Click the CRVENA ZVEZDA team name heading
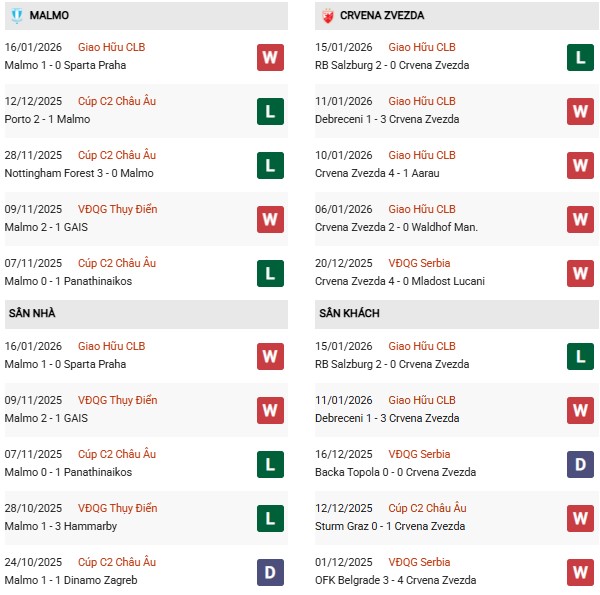Viewport: 600px width, 595px height. point(383,16)
